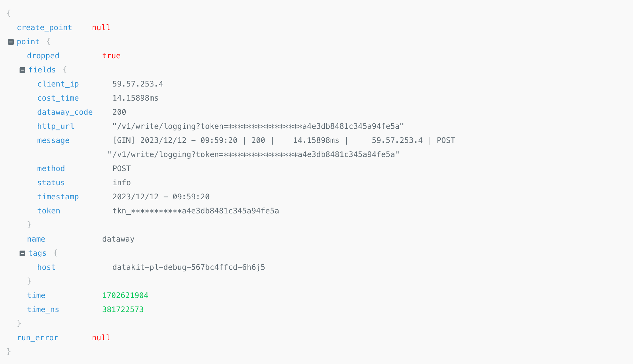The width and height of the screenshot is (633, 364).
Task: Collapse the tags object node
Action: point(22,253)
